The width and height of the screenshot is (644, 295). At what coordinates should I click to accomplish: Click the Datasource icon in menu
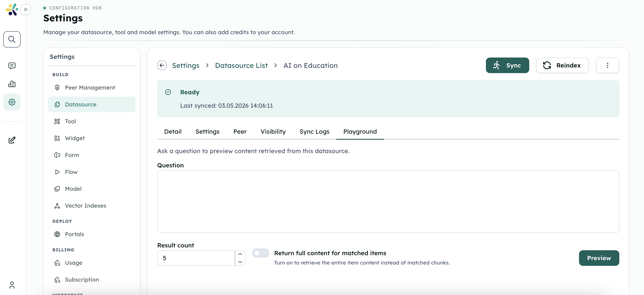(57, 104)
